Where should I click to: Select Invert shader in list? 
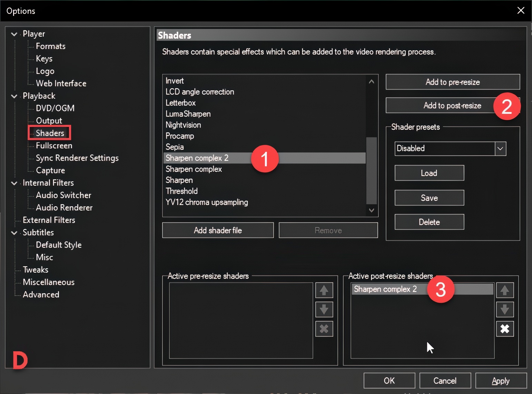tap(264, 81)
